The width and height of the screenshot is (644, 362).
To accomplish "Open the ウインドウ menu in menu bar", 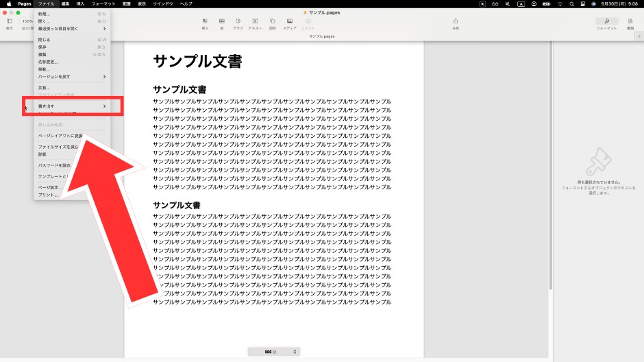I will coord(163,3).
